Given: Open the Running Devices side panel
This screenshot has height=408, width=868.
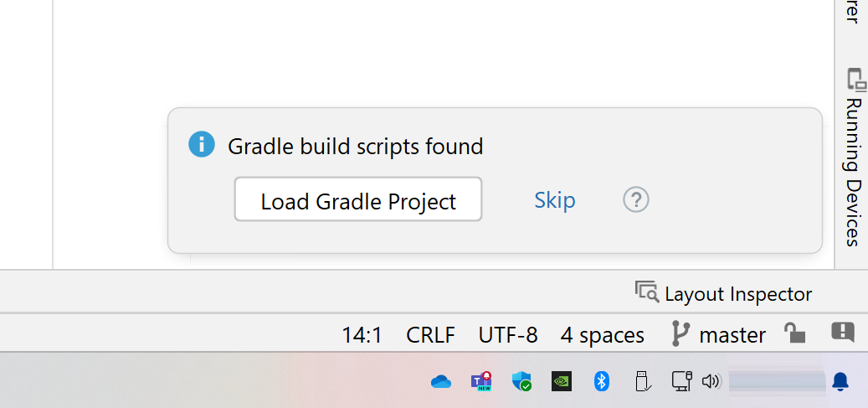Looking at the screenshot, I should tap(854, 158).
